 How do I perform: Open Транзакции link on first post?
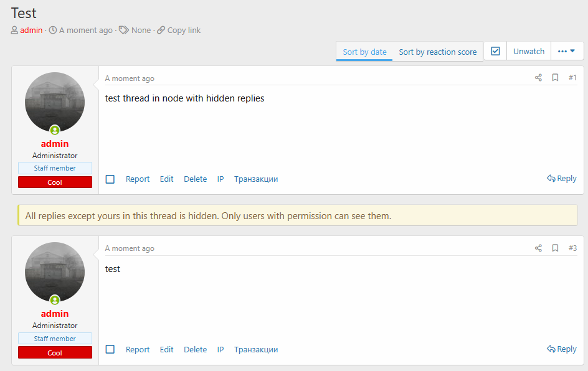[256, 179]
